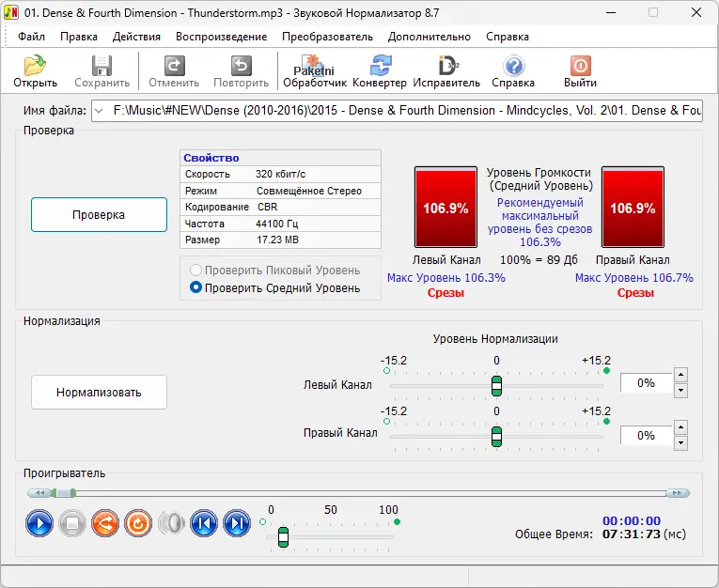Increase Левый Канал percent with up arrow
The width and height of the screenshot is (719, 588).
[681, 375]
